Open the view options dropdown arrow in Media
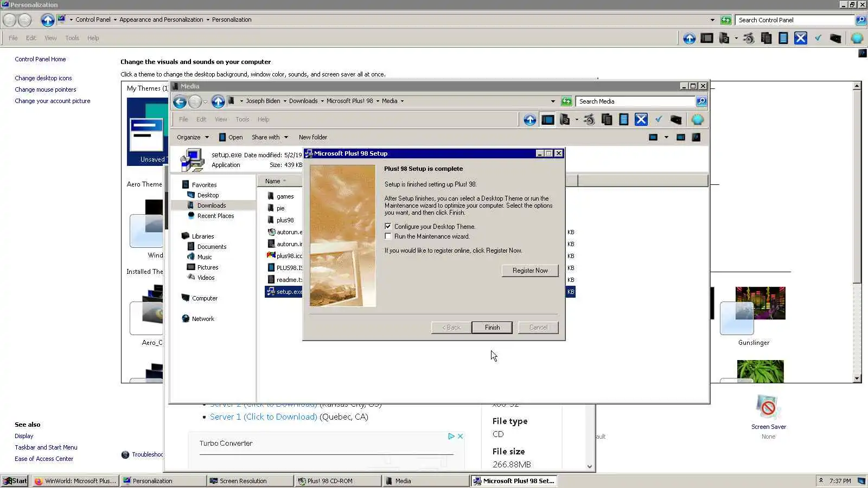The width and height of the screenshot is (868, 488). (x=666, y=137)
